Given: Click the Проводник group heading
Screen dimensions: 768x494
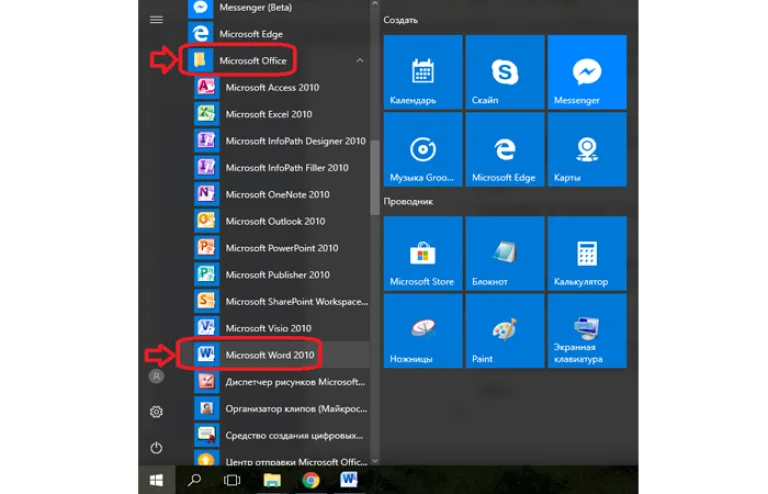Looking at the screenshot, I should [x=408, y=201].
